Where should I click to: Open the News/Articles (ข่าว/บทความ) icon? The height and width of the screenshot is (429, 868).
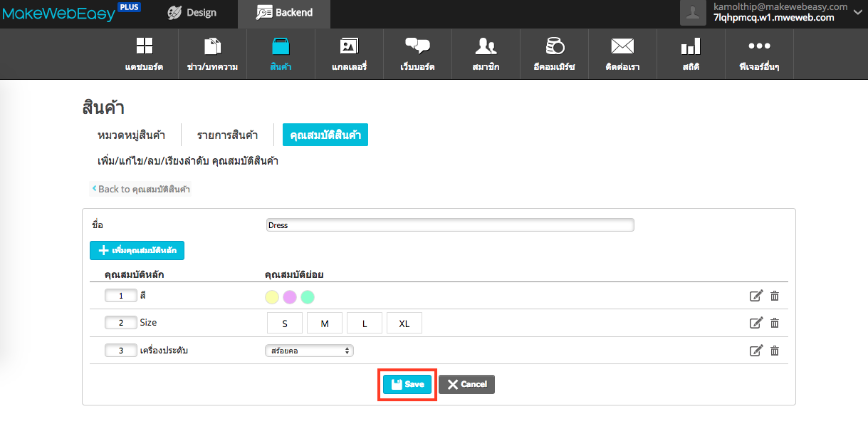(212, 47)
